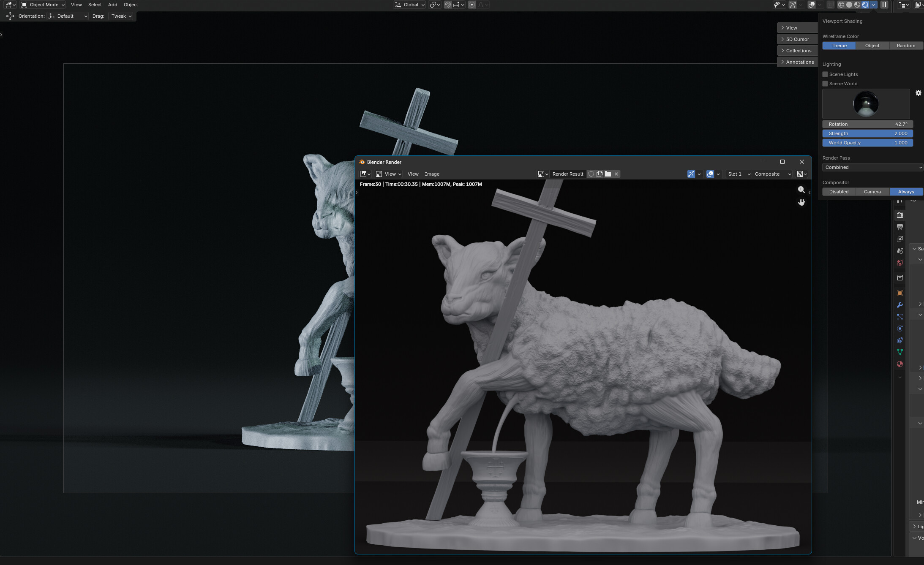Open the Scene properties tab
The width and height of the screenshot is (924, 565).
tap(900, 251)
